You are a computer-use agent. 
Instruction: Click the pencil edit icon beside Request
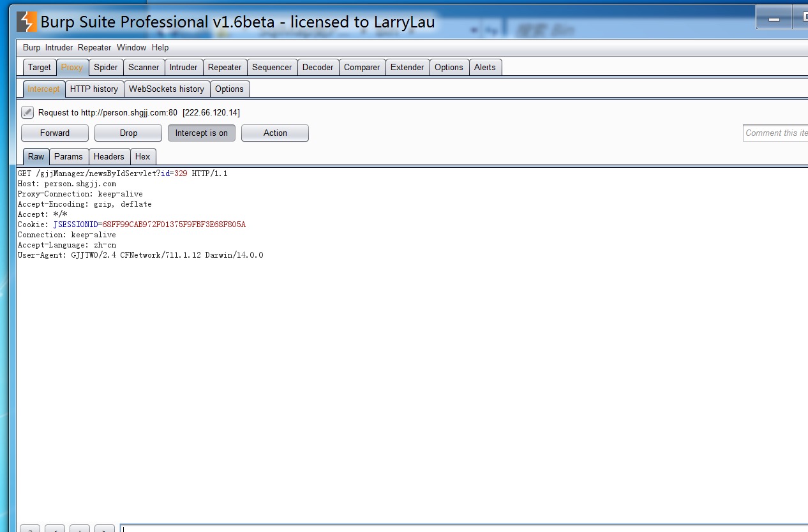point(27,112)
